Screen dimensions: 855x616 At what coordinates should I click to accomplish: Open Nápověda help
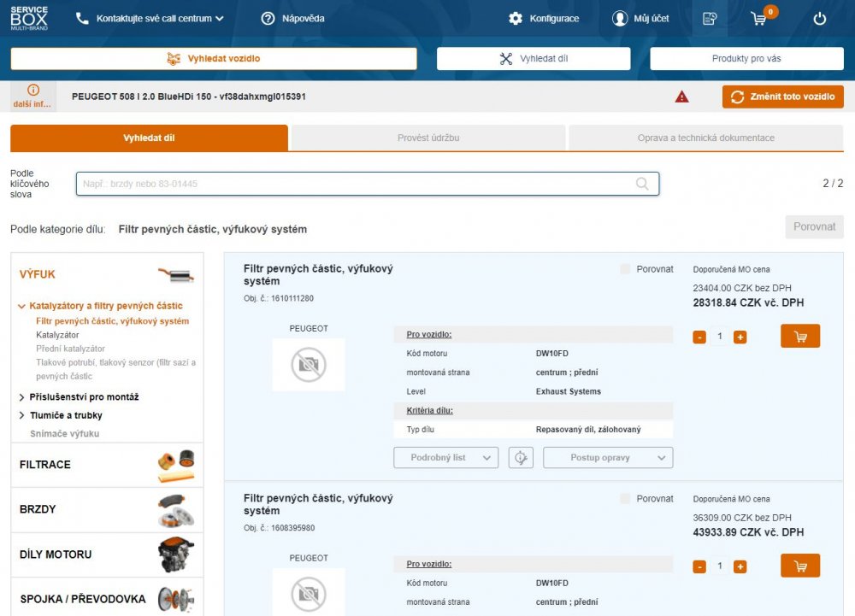(292, 19)
